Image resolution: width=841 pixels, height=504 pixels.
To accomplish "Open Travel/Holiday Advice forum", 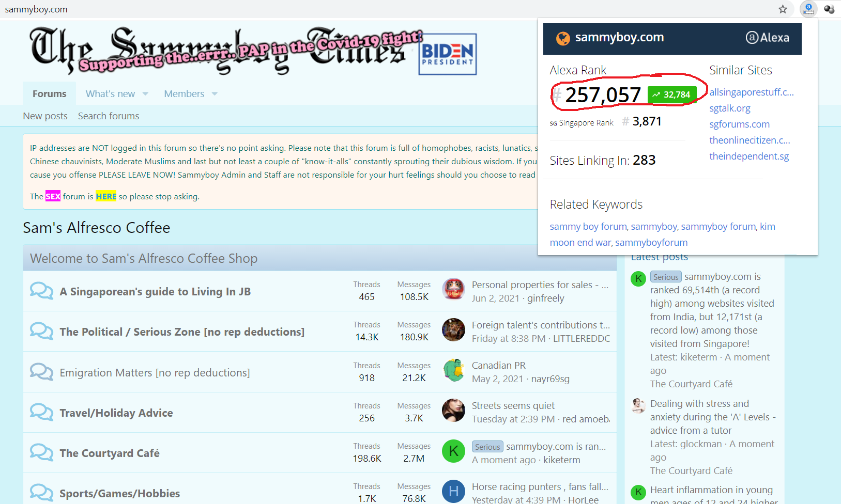I will click(116, 413).
